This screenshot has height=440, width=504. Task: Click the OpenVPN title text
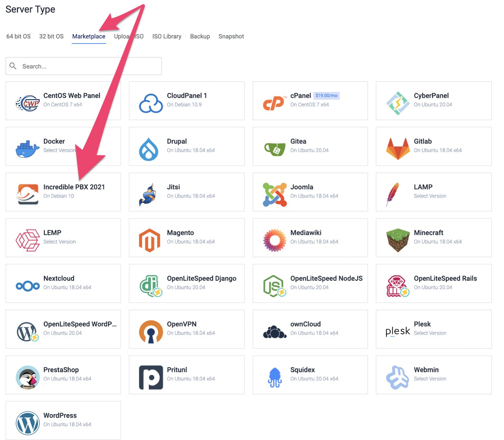click(182, 324)
